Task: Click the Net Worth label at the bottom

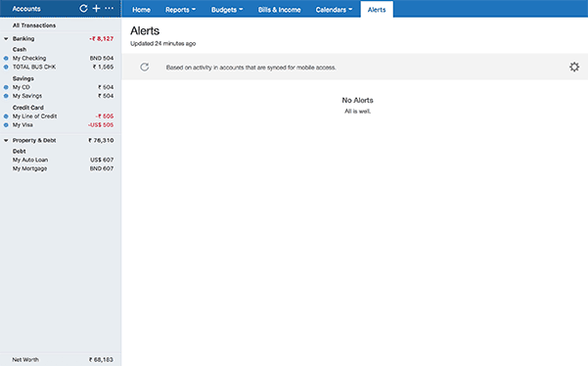Action: 25,359
